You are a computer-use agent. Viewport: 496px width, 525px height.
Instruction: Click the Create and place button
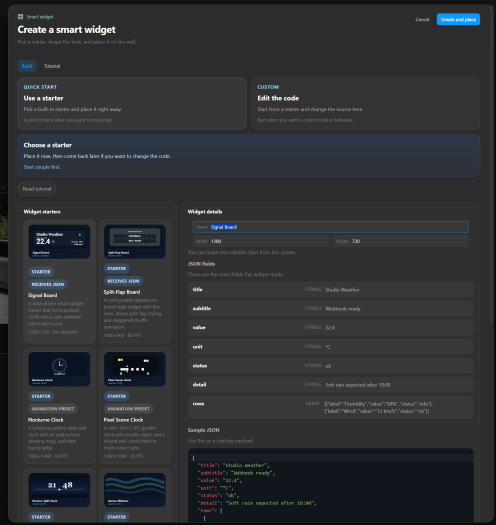(x=458, y=19)
